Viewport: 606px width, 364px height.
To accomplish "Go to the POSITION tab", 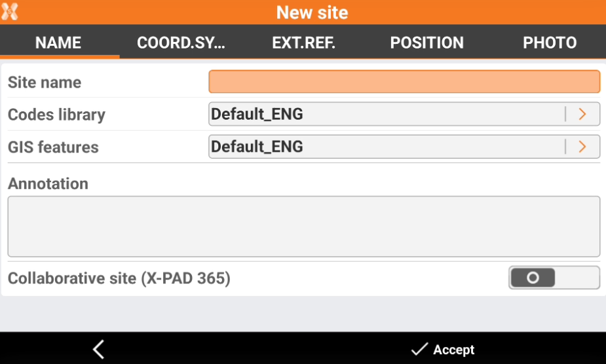I will pyautogui.click(x=426, y=43).
